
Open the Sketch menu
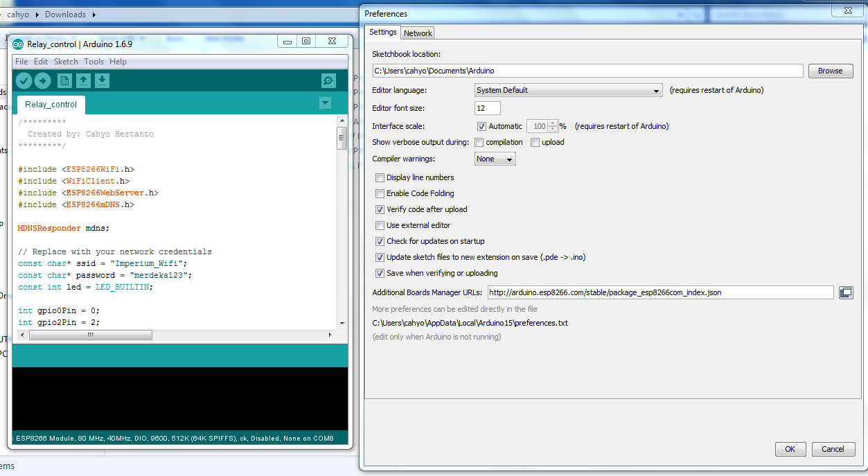66,62
